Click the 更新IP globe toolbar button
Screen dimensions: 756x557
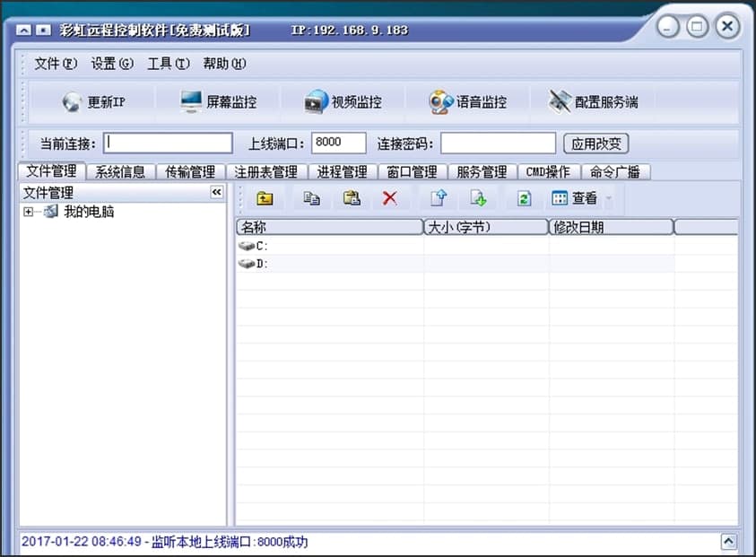[93, 102]
